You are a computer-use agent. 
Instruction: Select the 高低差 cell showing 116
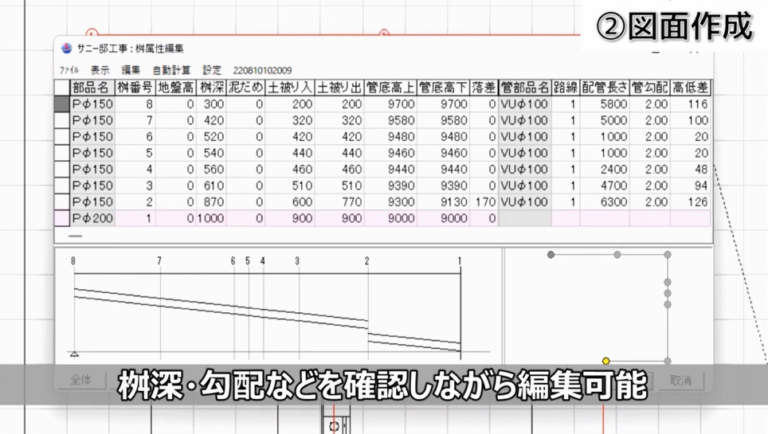point(691,104)
